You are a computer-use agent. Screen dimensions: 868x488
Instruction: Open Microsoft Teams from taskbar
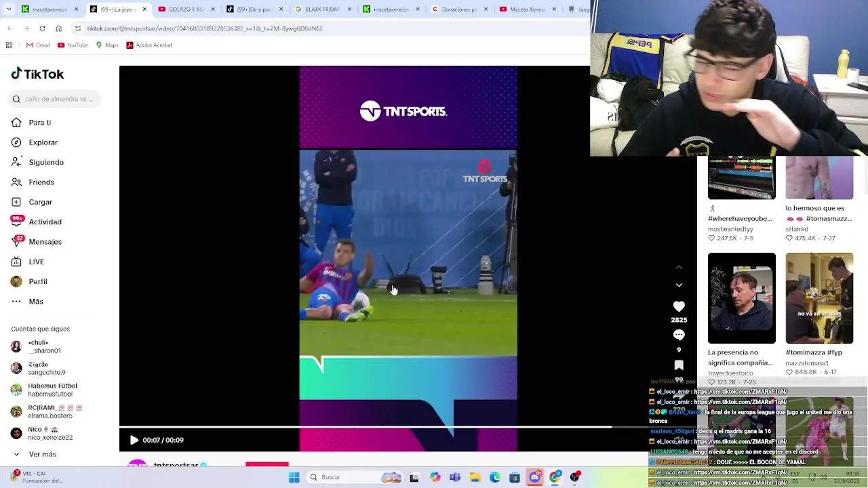click(x=455, y=477)
